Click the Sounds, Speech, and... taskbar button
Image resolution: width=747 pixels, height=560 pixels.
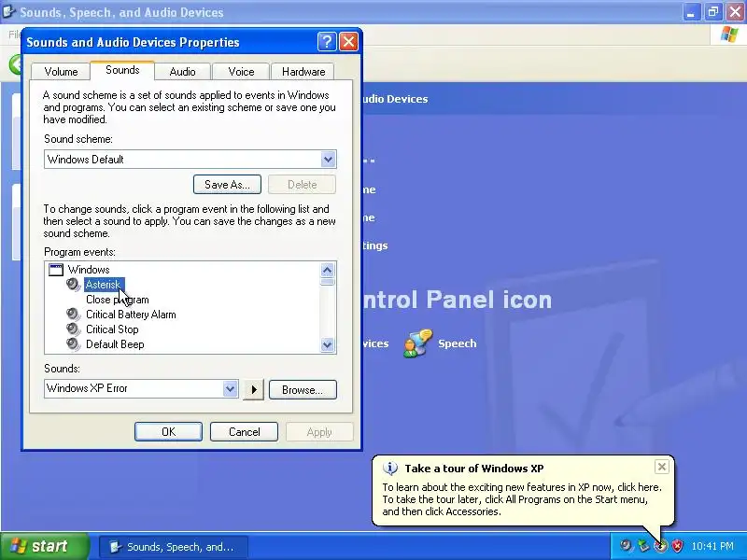174,547
